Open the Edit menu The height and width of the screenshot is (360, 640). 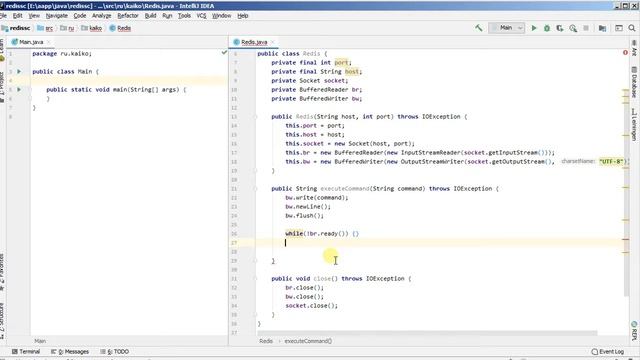18,16
